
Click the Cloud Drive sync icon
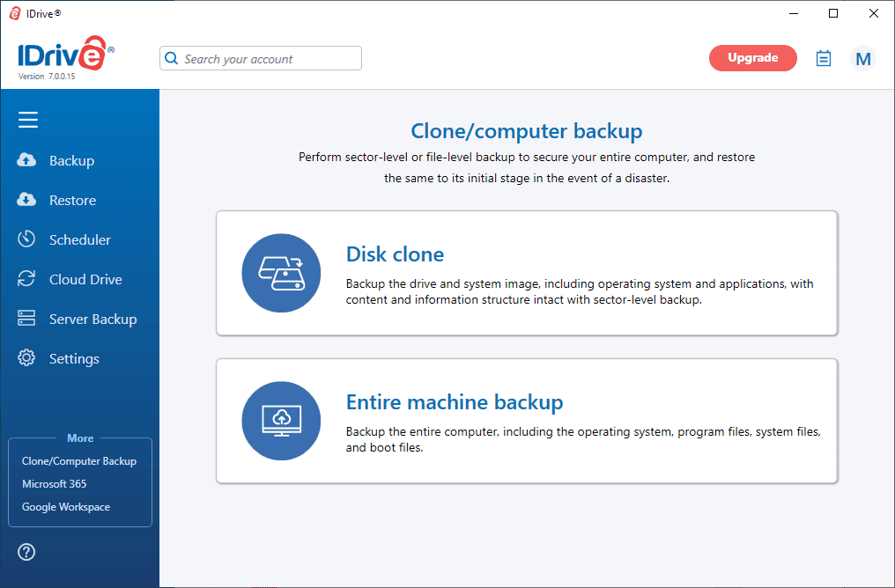click(x=26, y=279)
